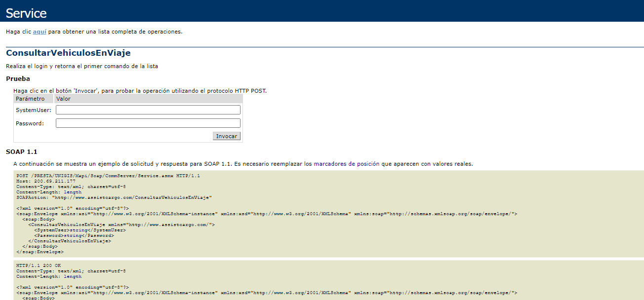644x300 pixels.
Task: Click the 'Host: 200.69.211.177' line
Action: tap(46, 181)
